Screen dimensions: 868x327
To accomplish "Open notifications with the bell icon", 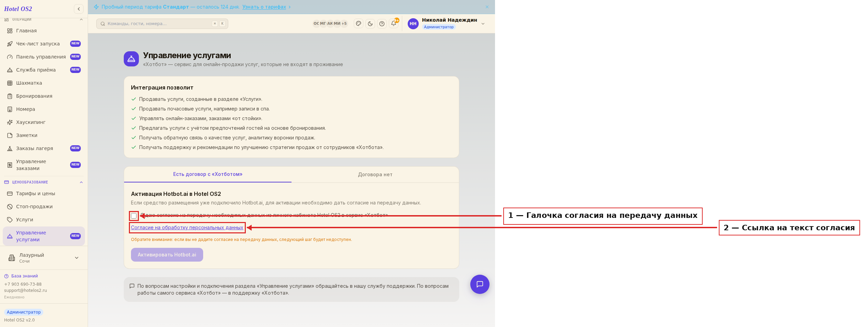I will pyautogui.click(x=394, y=24).
